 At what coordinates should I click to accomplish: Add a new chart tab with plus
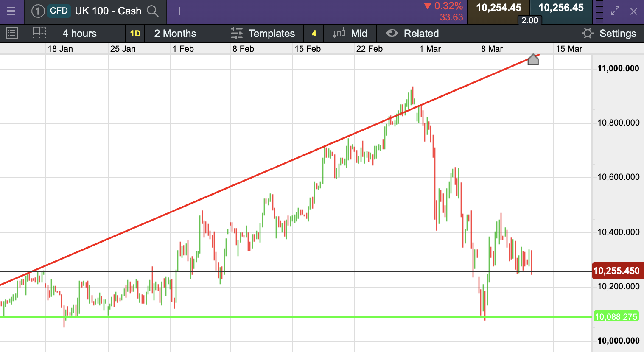click(x=180, y=11)
